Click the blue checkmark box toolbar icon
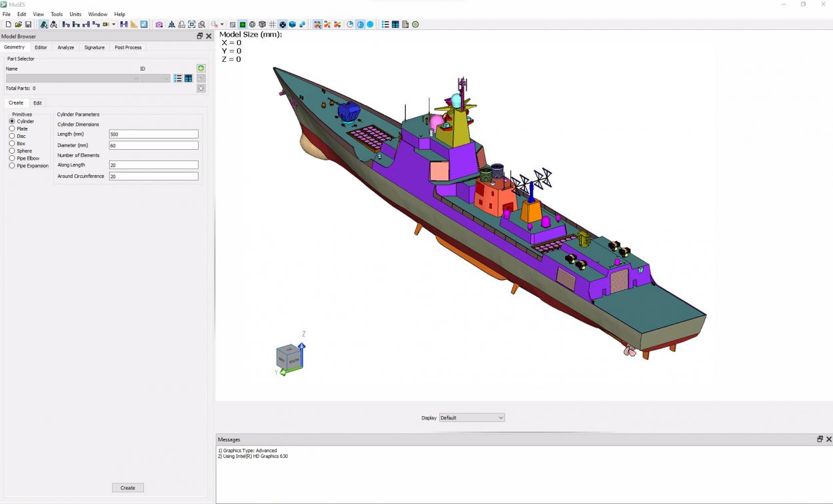Screen dimensions: 833x504 click(x=144, y=25)
